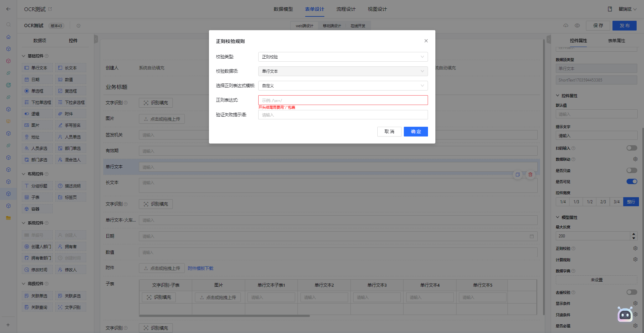Select the 移动端设计 tab
Image resolution: width=644 pixels, height=333 pixels.
click(332, 26)
